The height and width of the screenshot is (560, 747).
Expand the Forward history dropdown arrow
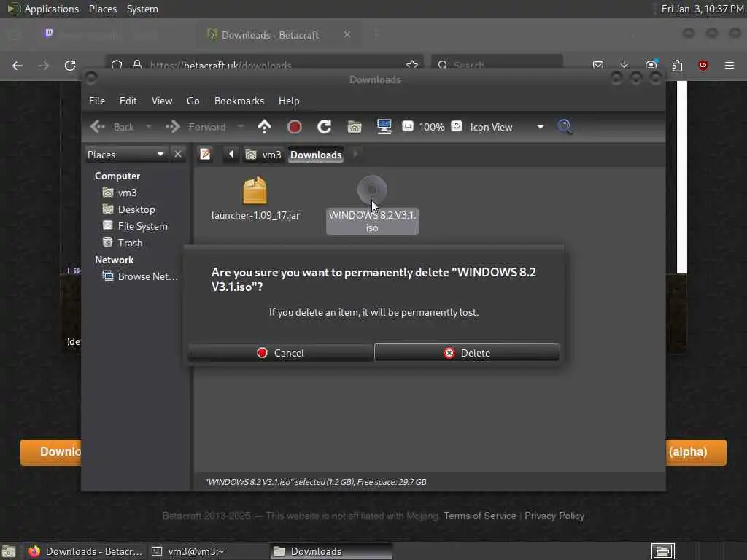coord(241,127)
